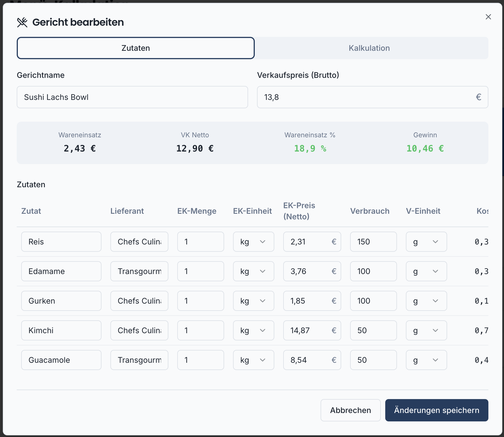
Task: Edit the Lieferant field for Guacamole
Action: pos(139,360)
